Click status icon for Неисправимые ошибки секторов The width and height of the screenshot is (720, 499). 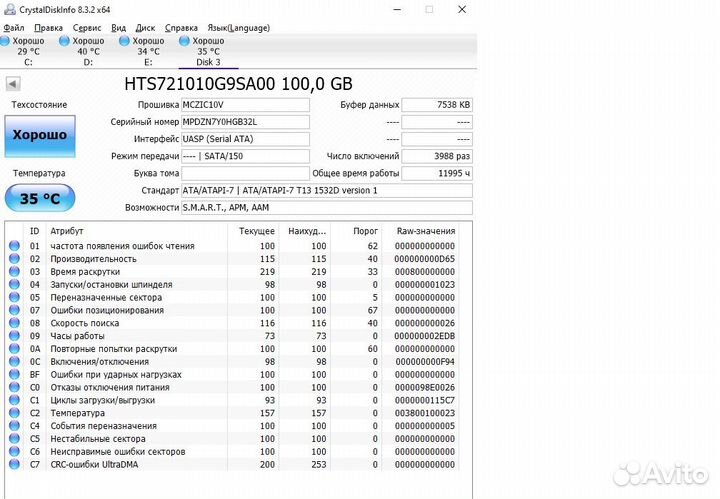click(x=14, y=451)
